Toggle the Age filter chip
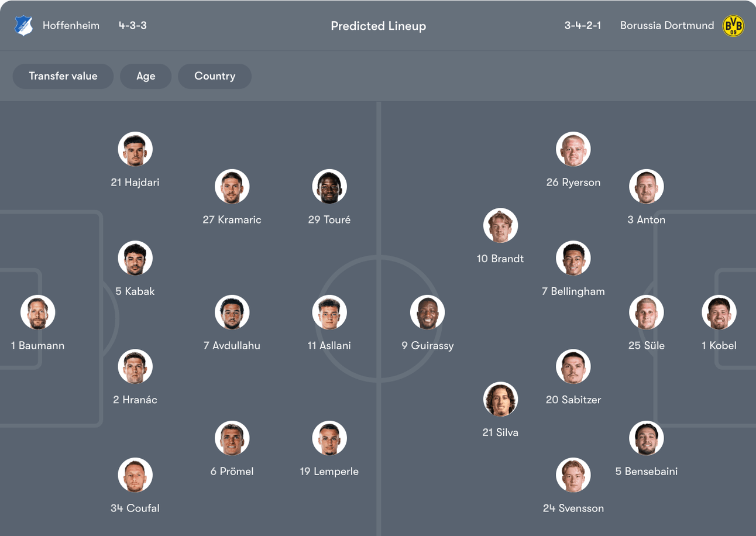The height and width of the screenshot is (536, 756). 146,76
